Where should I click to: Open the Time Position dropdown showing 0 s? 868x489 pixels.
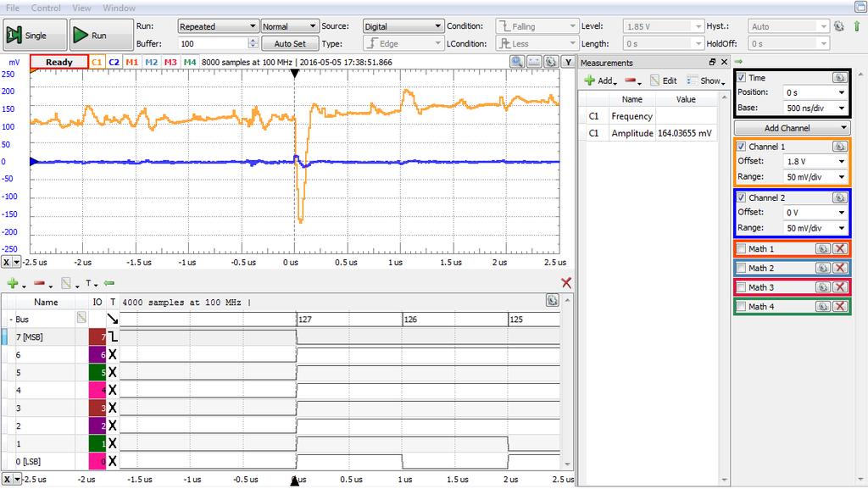tap(815, 92)
